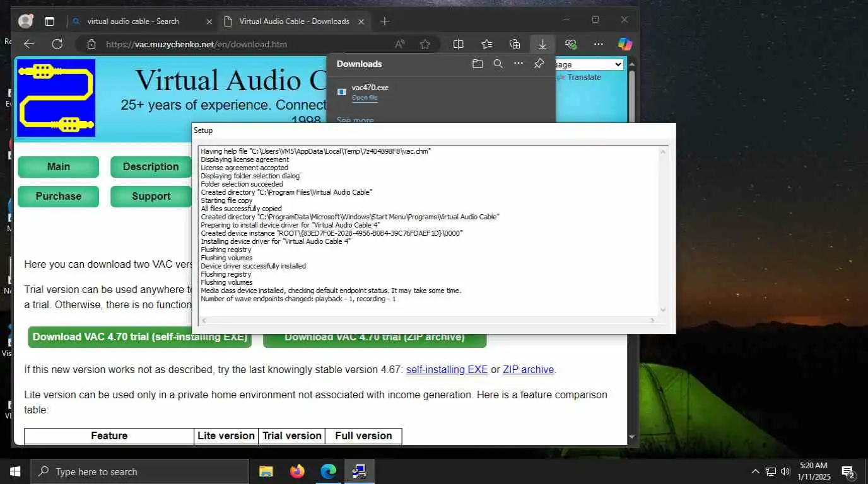Click the Edge profile avatar icon
The image size is (868, 484).
(x=26, y=21)
